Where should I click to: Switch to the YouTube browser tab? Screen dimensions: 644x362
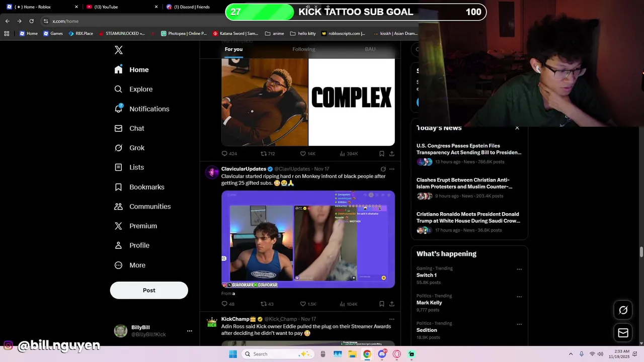pos(122,7)
